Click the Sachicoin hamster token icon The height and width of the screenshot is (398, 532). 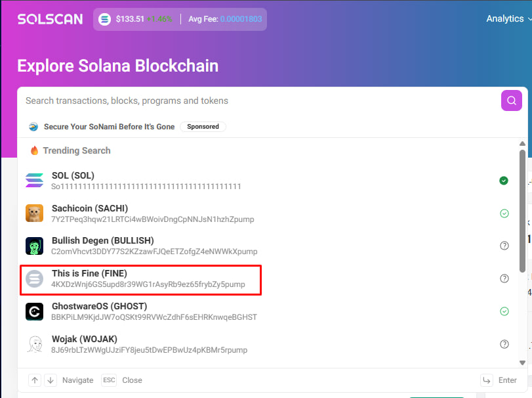pos(34,213)
